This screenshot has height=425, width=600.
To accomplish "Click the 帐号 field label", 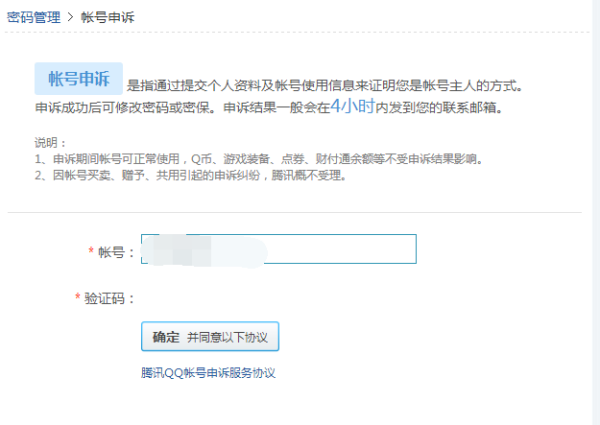I will coord(116,252).
